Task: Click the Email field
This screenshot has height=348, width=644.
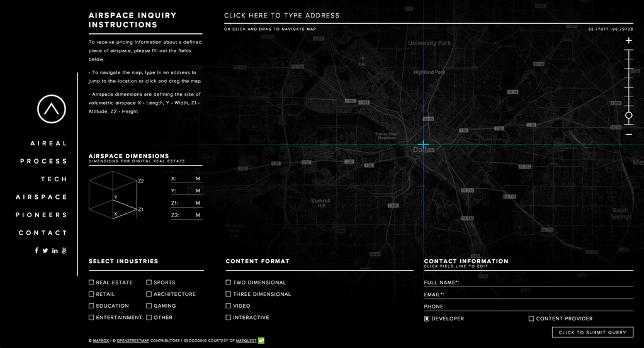Action: [529, 295]
